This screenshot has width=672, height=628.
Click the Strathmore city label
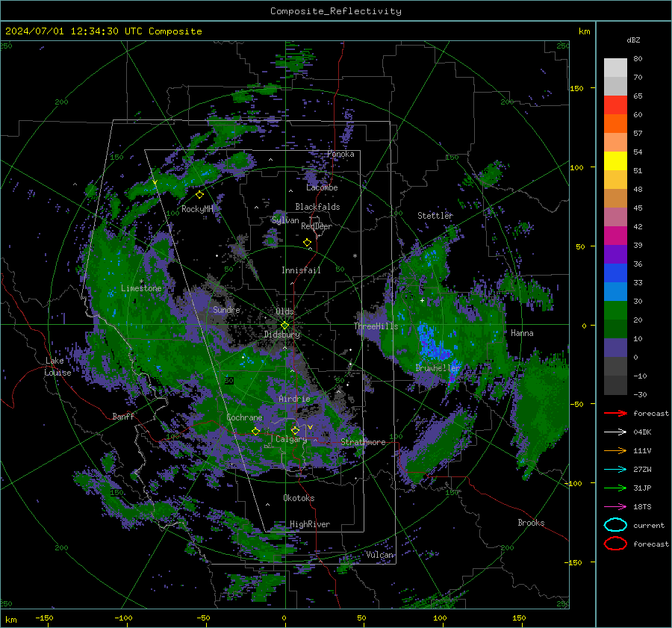363,442
